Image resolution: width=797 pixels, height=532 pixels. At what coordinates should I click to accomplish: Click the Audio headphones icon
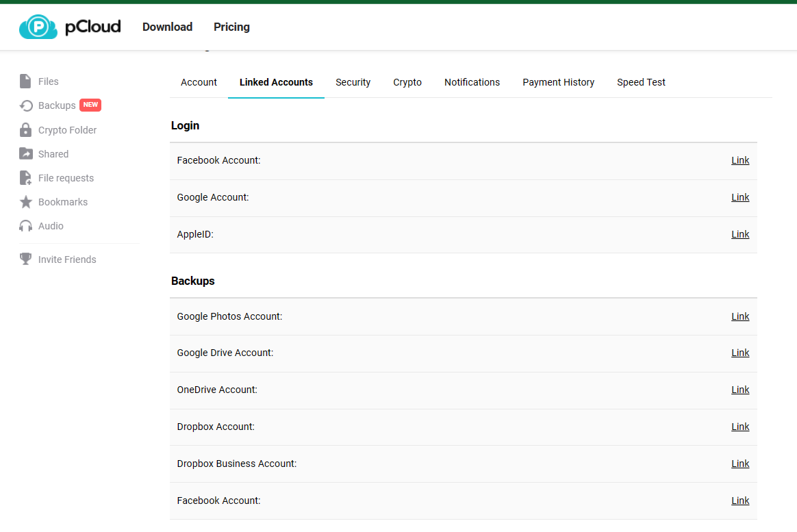26,226
